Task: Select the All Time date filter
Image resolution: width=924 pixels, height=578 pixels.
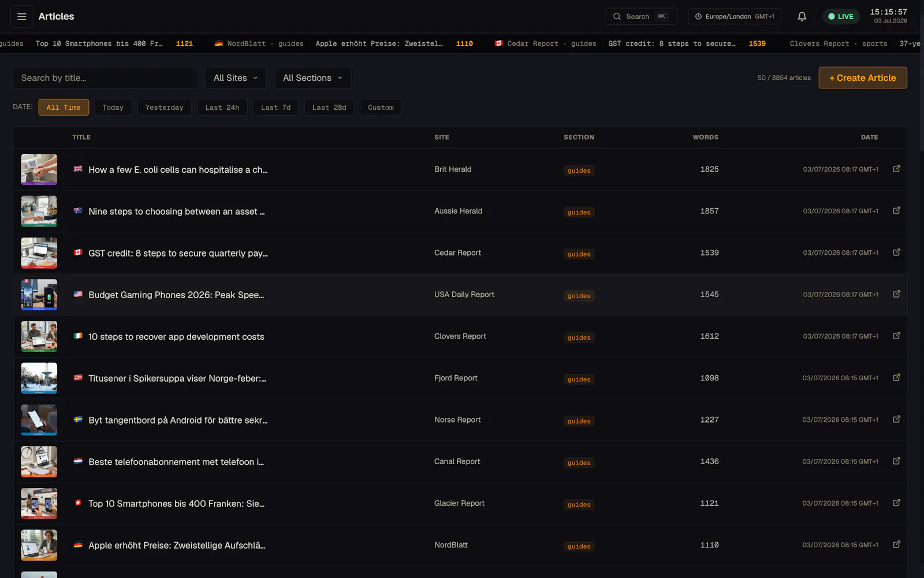Action: (64, 108)
